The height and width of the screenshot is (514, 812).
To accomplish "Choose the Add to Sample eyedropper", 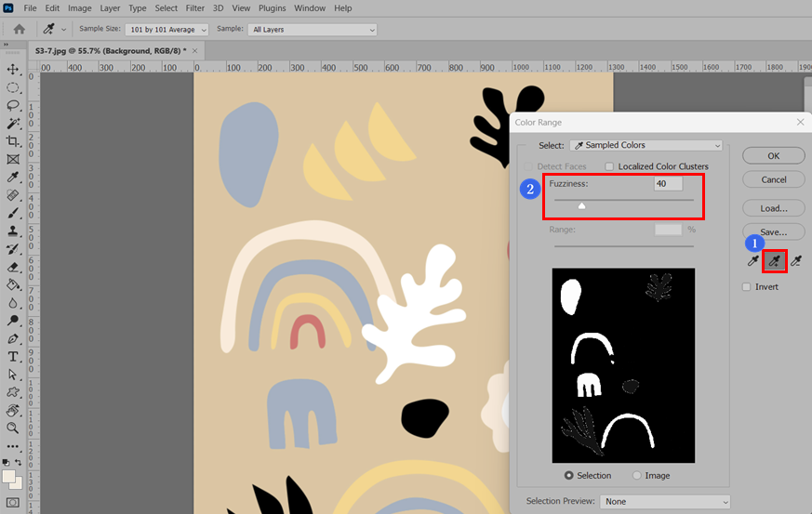I will click(774, 261).
